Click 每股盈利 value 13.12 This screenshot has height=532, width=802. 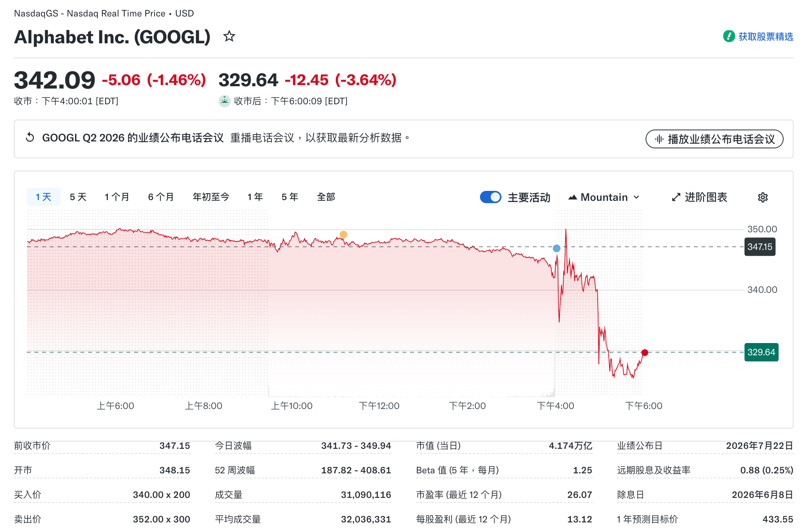tap(580, 519)
